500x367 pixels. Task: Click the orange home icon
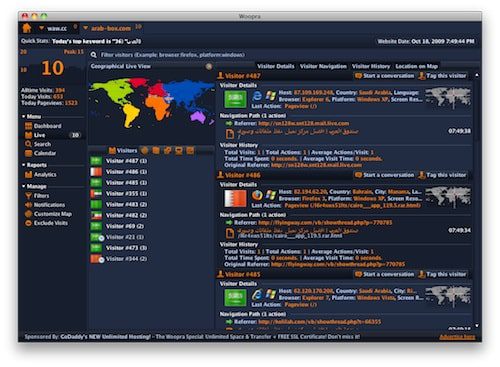[x=27, y=28]
